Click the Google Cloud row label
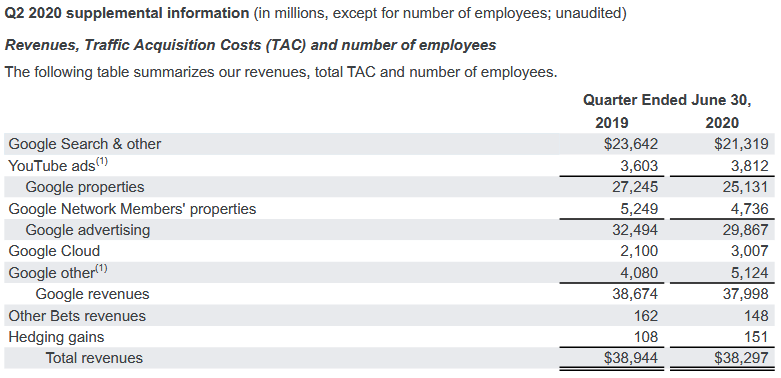Screen dimensions: 781x378 [x=54, y=251]
